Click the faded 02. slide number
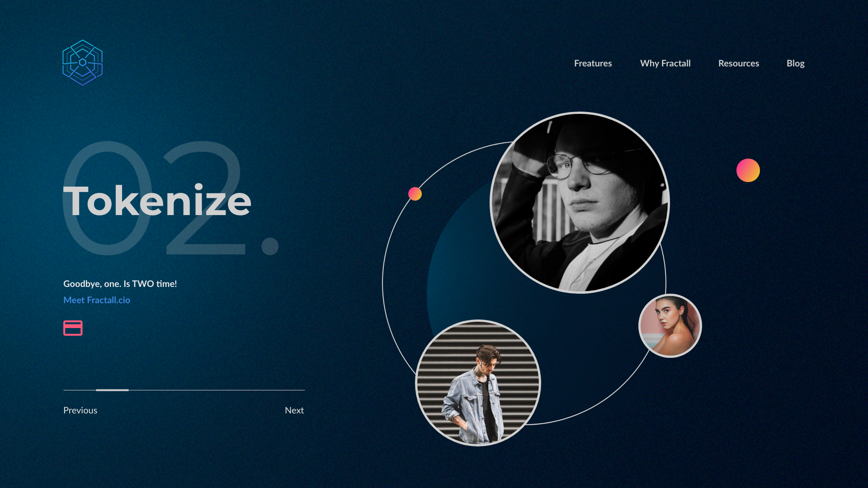 171,198
